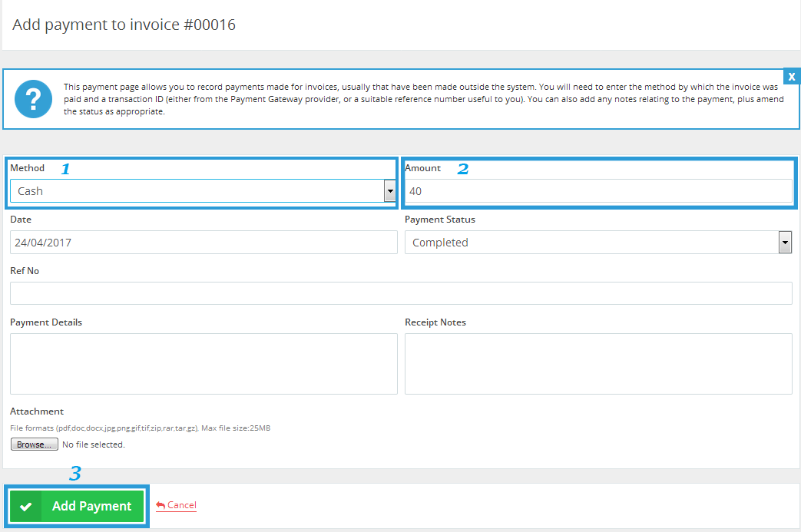
Task: Click the Browse file attachment button
Action: (x=35, y=444)
